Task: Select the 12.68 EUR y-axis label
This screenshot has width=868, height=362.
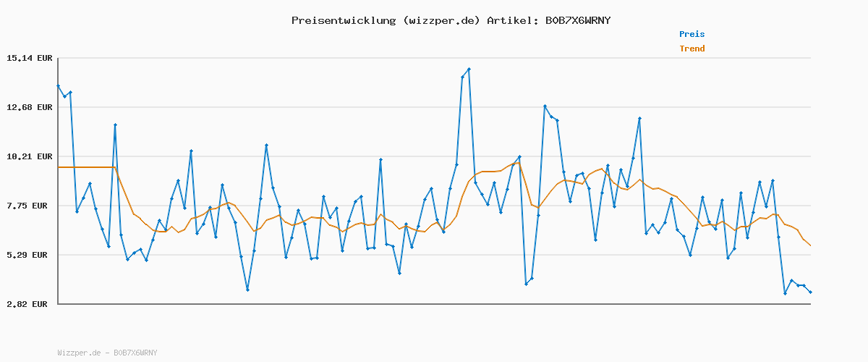Action: click(27, 107)
